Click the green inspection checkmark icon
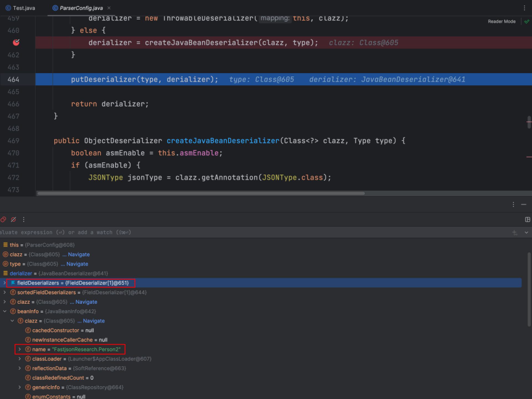This screenshot has height=399, width=532. [527, 21]
